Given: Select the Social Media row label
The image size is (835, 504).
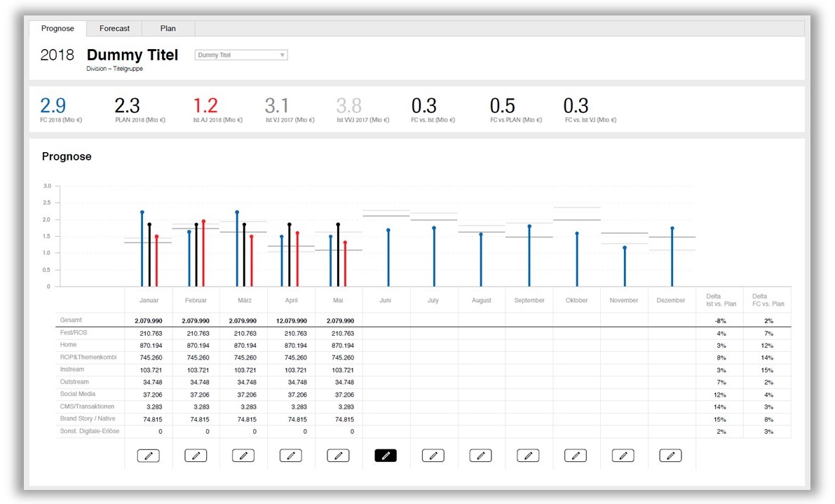Looking at the screenshot, I should pos(78,394).
